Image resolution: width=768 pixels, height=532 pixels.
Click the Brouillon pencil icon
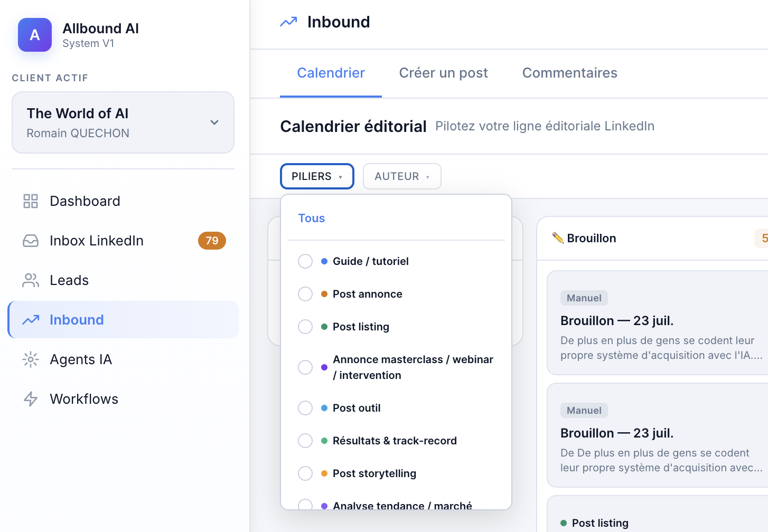point(558,238)
